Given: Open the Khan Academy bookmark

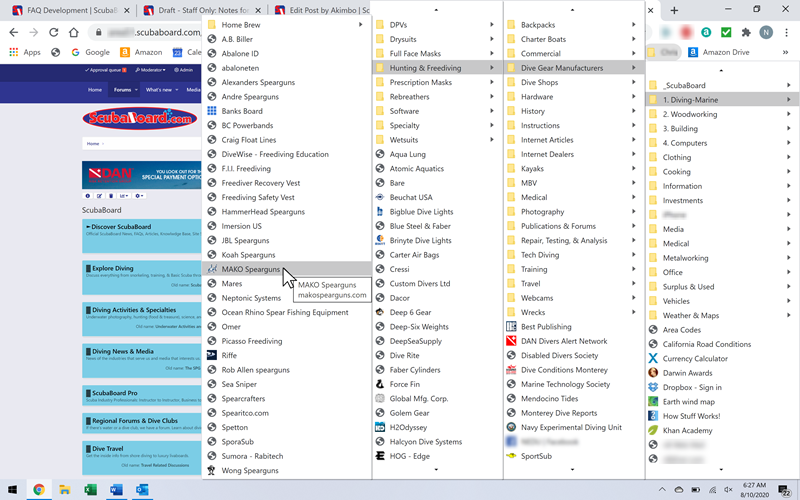Looking at the screenshot, I should pos(721,430).
